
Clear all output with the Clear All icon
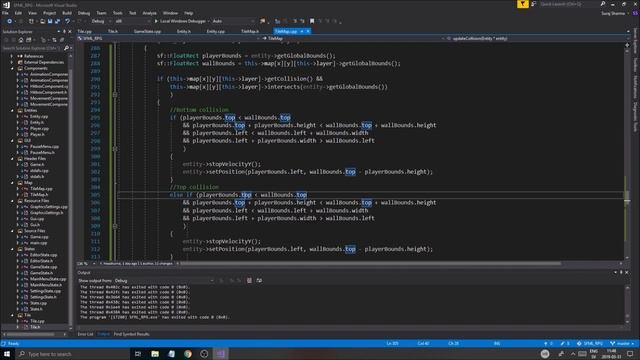(249, 280)
